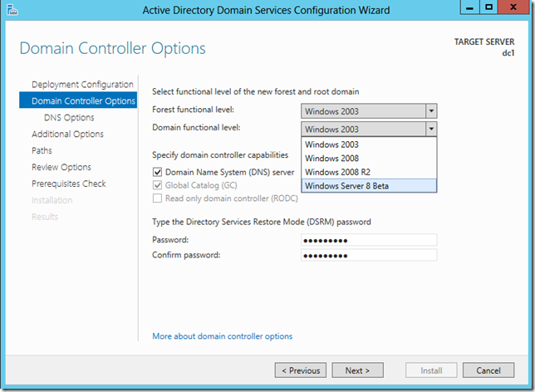Open DNS Options step

tap(69, 117)
